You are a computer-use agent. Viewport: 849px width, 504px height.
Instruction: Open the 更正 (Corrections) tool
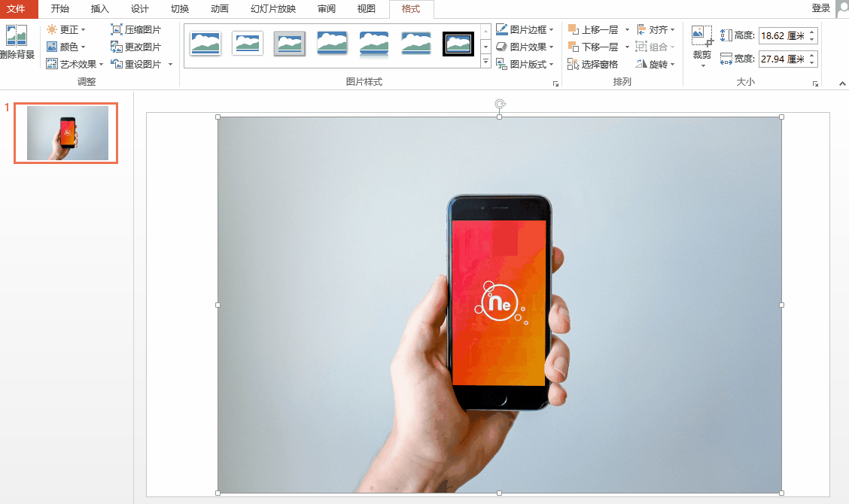[x=66, y=30]
